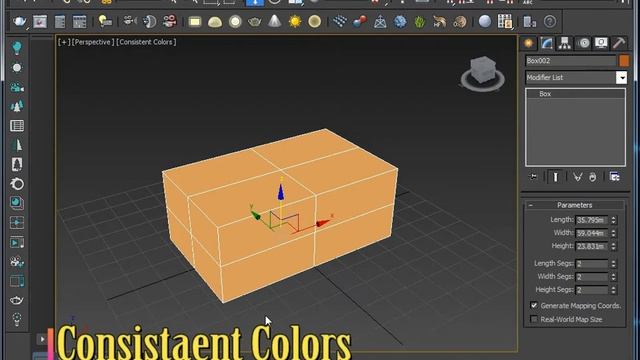Click the blue particle grid icon
640x360 pixels.
point(340,21)
